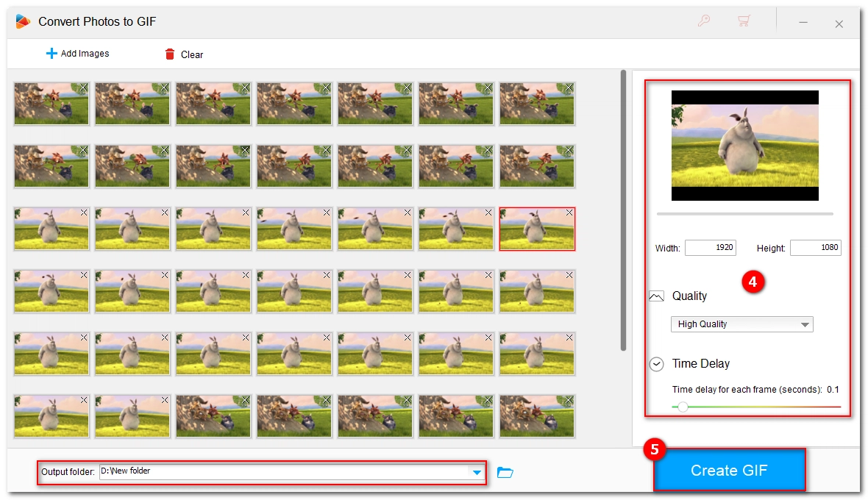Remove the first bunny frame in third row
This screenshot has height=500, width=868.
(x=83, y=213)
